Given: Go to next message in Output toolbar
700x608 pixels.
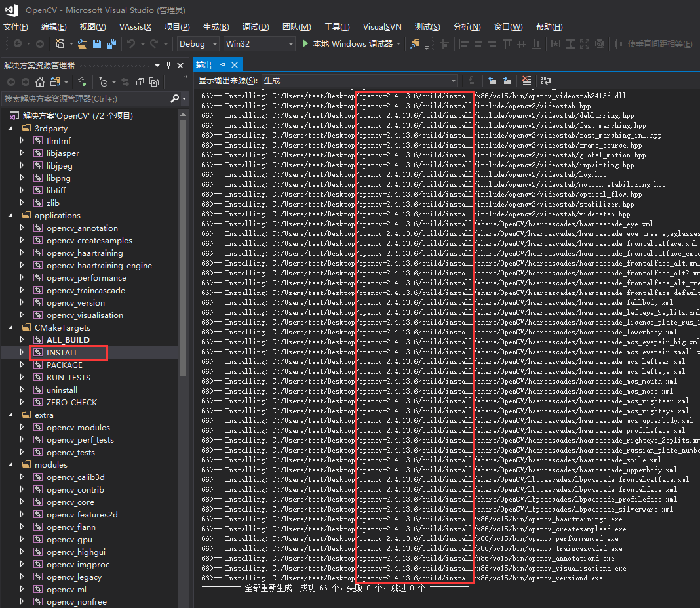Looking at the screenshot, I should coord(507,81).
